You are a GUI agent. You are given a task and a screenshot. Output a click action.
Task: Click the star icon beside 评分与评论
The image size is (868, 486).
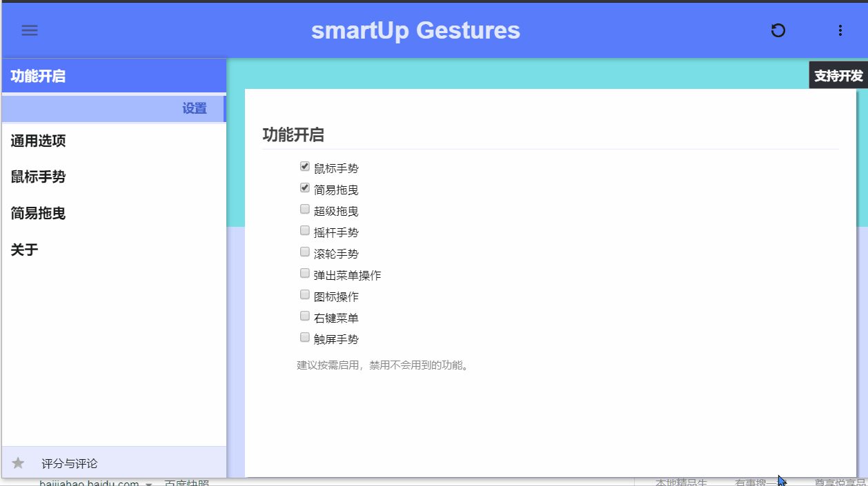pyautogui.click(x=19, y=463)
